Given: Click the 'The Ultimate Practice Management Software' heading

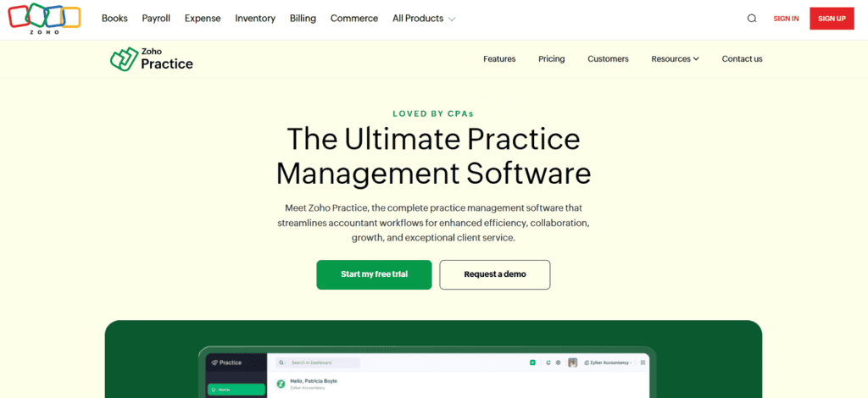Looking at the screenshot, I should point(433,157).
